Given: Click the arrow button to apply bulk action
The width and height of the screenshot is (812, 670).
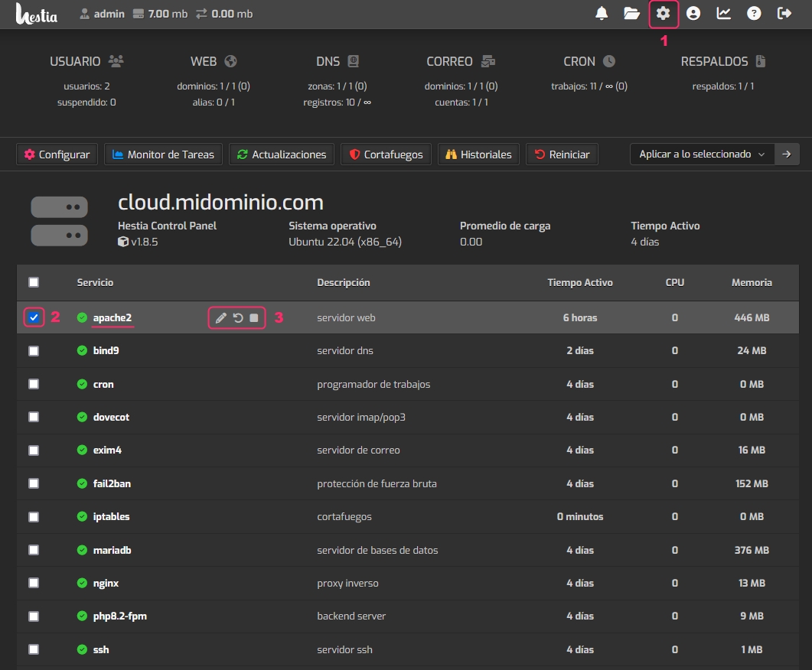Looking at the screenshot, I should pos(787,154).
